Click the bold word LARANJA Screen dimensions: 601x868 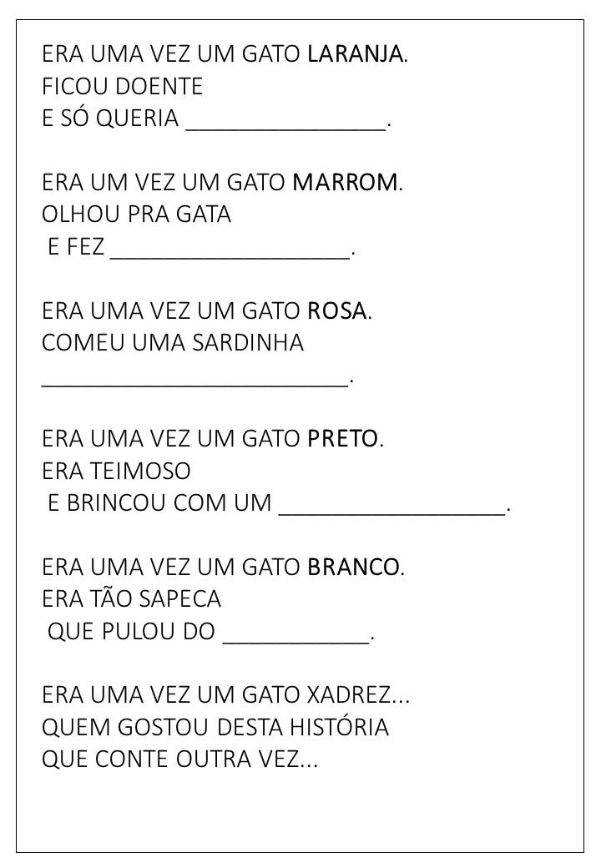coord(356,55)
